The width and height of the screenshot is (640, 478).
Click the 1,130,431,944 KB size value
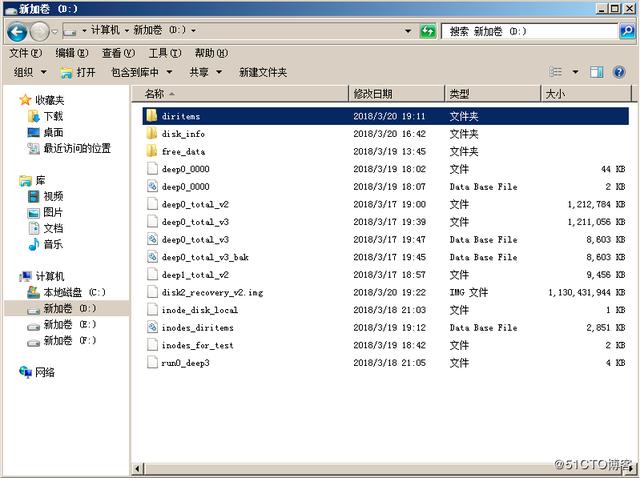pos(587,292)
